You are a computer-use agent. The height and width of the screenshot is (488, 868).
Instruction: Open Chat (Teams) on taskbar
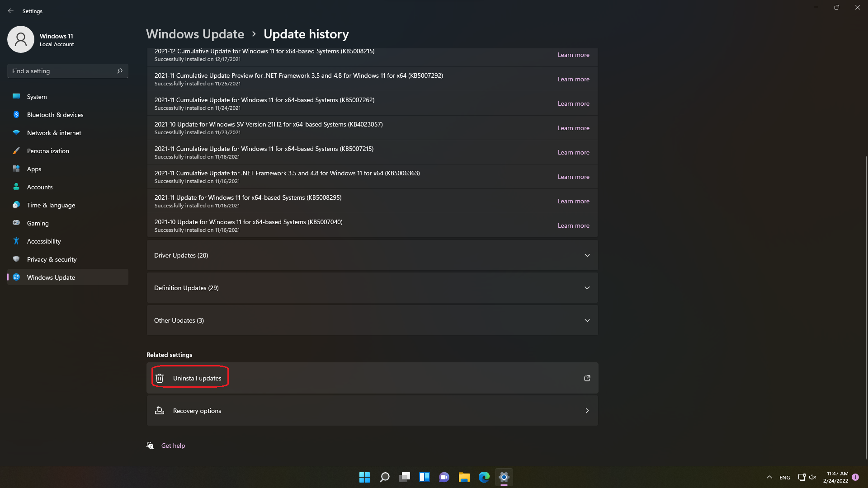click(x=444, y=477)
